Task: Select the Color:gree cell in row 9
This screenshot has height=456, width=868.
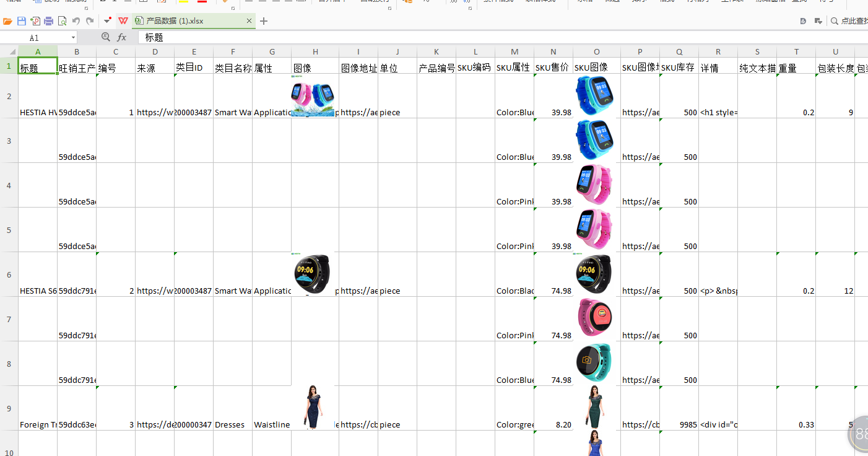Action: click(x=514, y=408)
